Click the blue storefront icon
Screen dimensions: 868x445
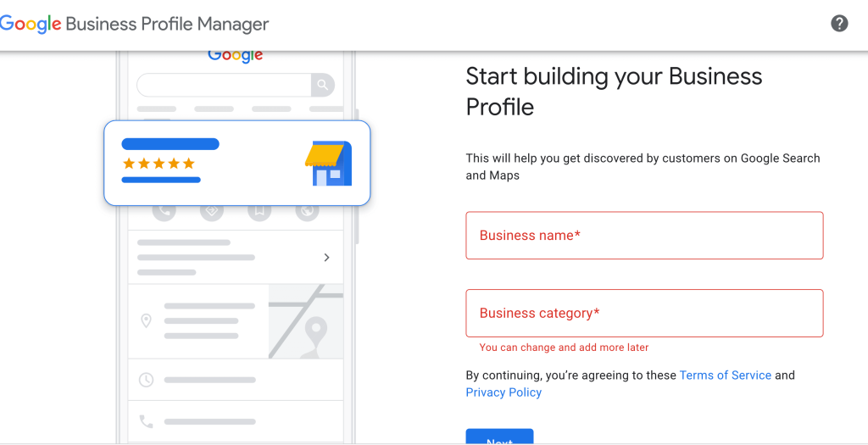click(x=328, y=164)
